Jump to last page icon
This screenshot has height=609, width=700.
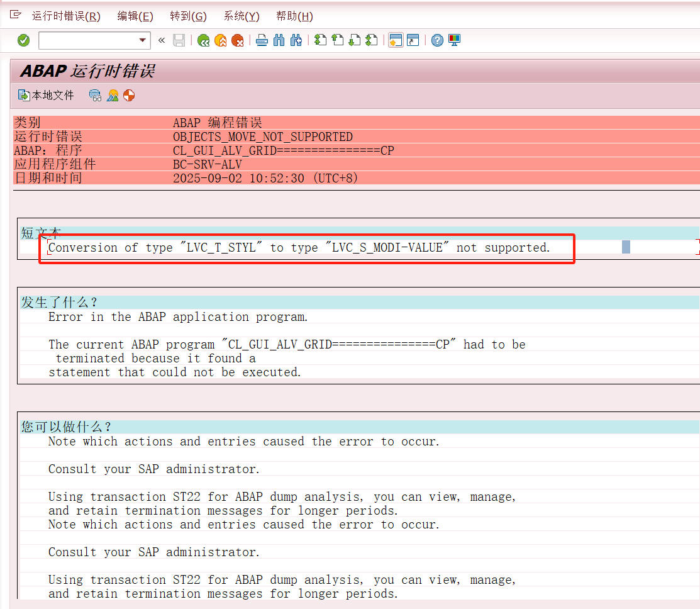click(x=372, y=41)
